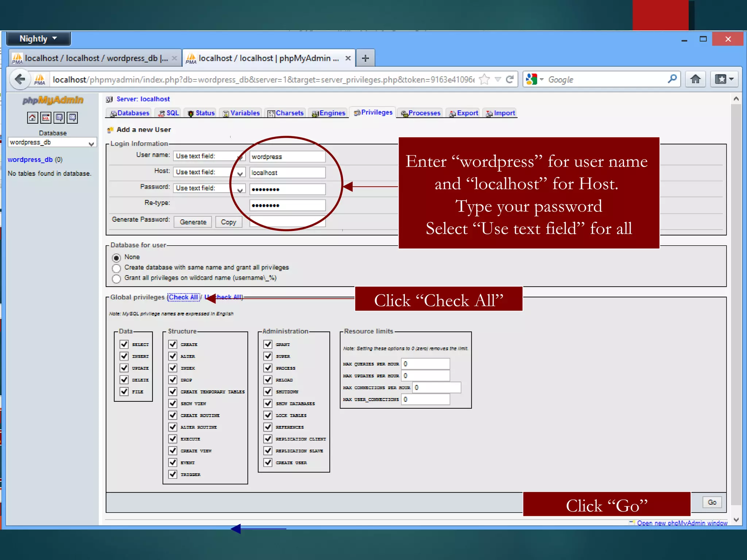Open the SQL query window icon in sidebar
The height and width of the screenshot is (560, 747).
[x=46, y=117]
